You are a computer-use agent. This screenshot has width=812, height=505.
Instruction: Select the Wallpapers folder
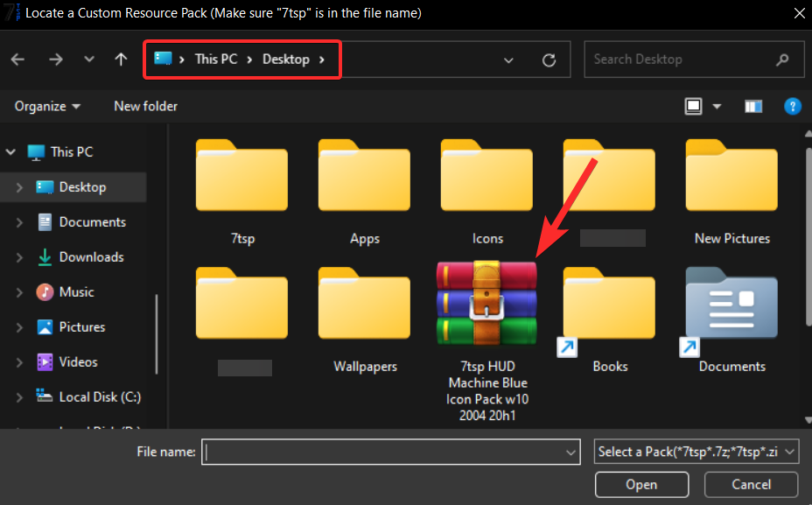click(x=364, y=320)
